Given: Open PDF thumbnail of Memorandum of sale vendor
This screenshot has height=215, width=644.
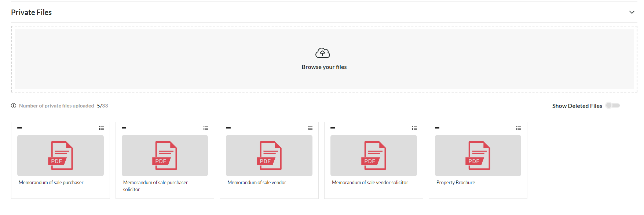Looking at the screenshot, I should point(269,156).
